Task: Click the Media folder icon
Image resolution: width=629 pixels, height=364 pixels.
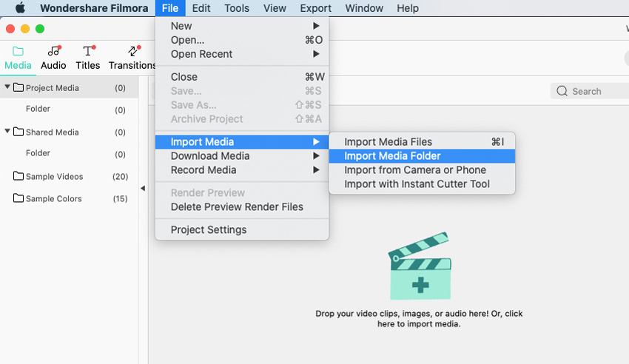Action: point(18,51)
